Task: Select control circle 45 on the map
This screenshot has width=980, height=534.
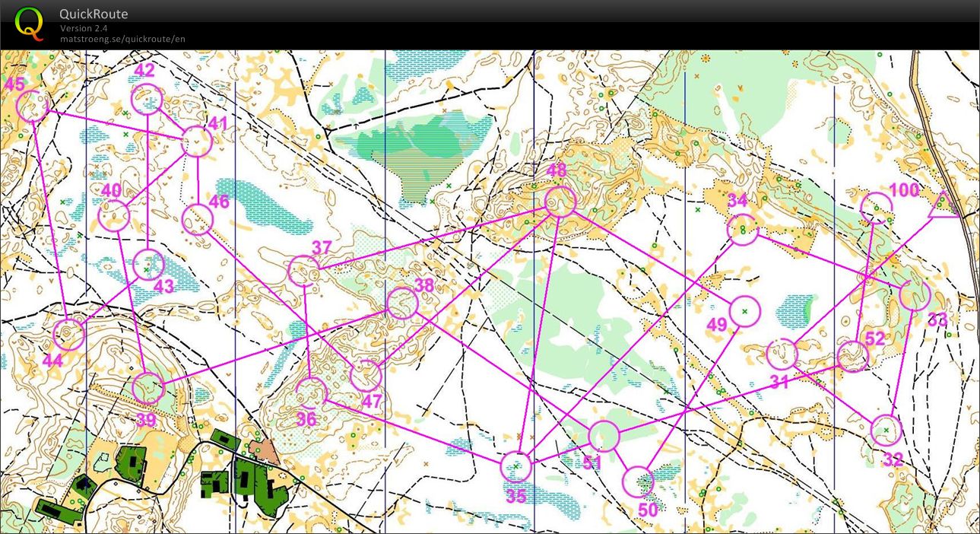Action: 33,106
